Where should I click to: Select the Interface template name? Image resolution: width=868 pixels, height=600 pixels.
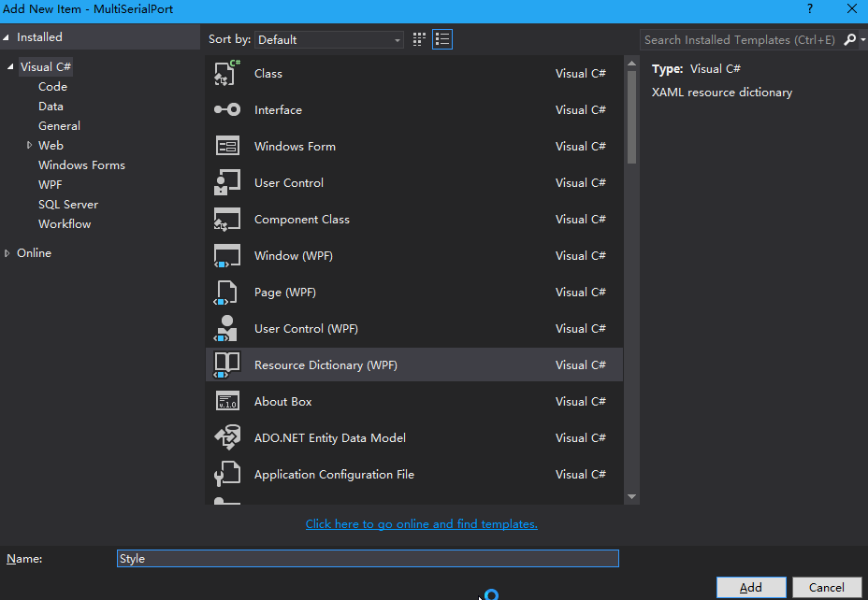click(278, 110)
